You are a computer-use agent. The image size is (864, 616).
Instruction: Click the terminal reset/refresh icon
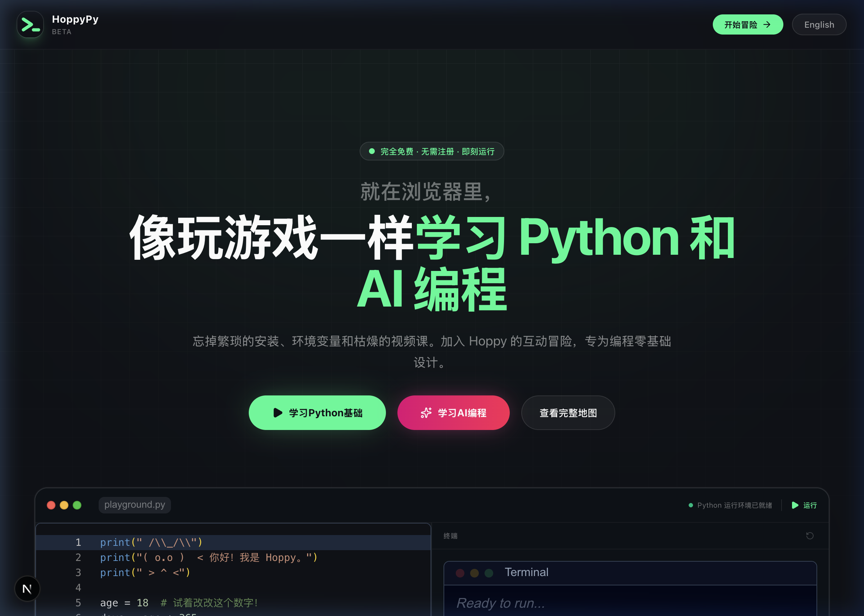pyautogui.click(x=810, y=536)
